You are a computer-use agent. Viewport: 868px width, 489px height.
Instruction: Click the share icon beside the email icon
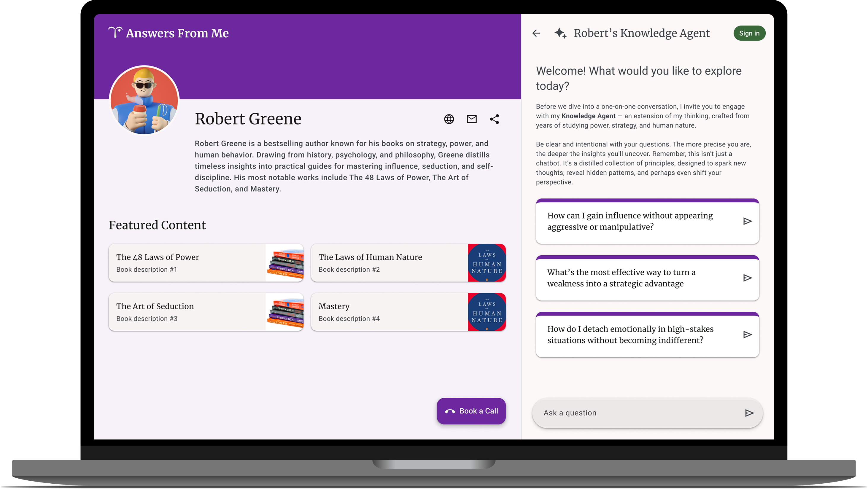494,119
